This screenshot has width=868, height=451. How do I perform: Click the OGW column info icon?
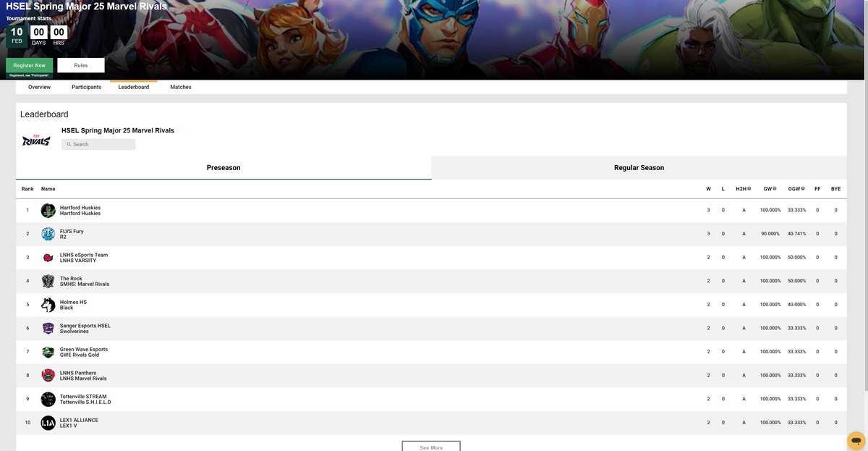(x=803, y=189)
